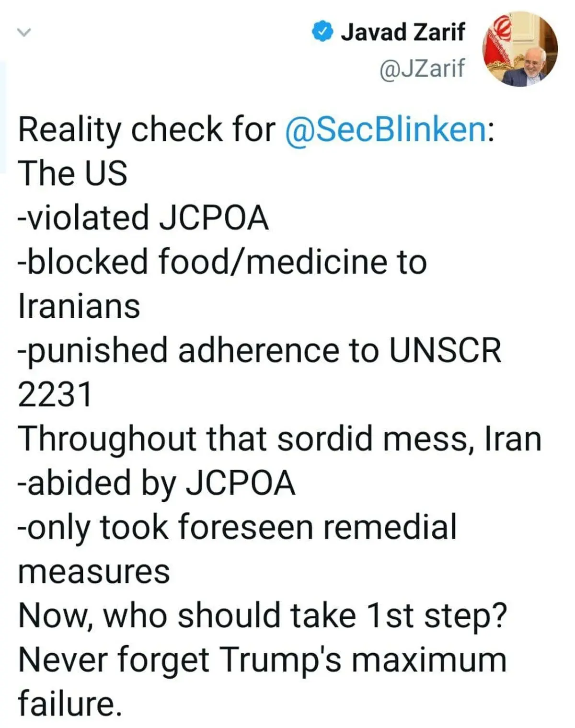The image size is (575, 728).
Task: Click the "Never forget Trump's maximum" line
Action: click(x=263, y=660)
